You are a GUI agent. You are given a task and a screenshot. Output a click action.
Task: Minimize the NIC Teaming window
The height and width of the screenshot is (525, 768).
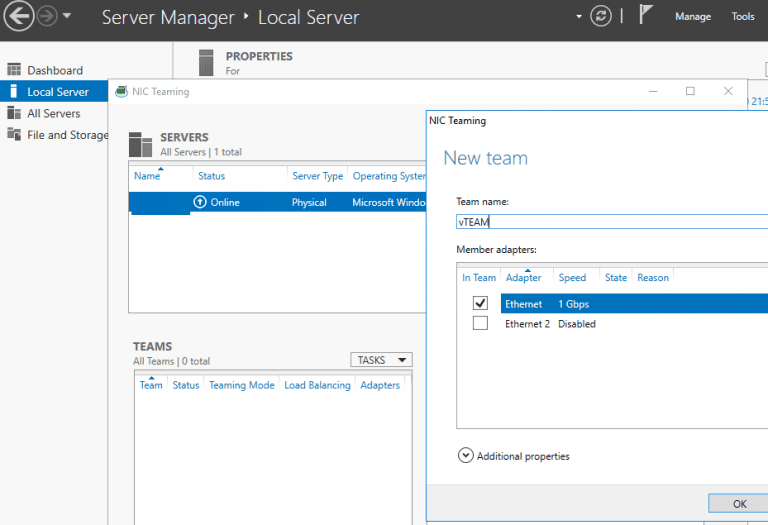coord(653,92)
